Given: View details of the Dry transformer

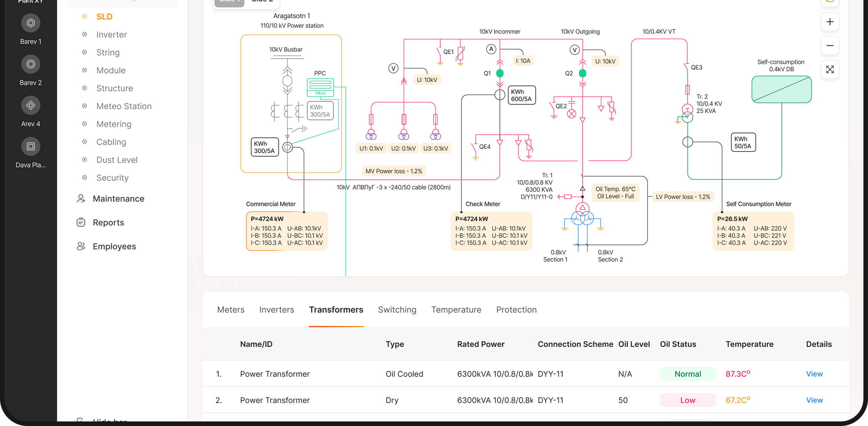Looking at the screenshot, I should coord(814,400).
